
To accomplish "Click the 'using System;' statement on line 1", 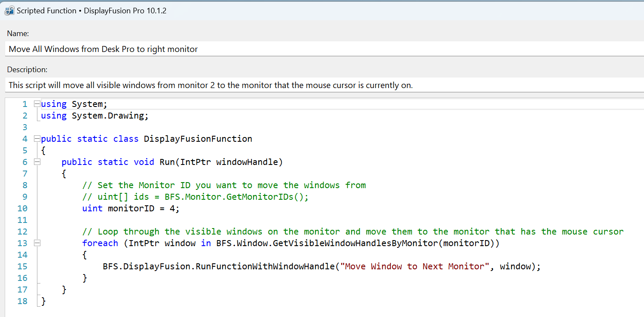I will click(74, 104).
